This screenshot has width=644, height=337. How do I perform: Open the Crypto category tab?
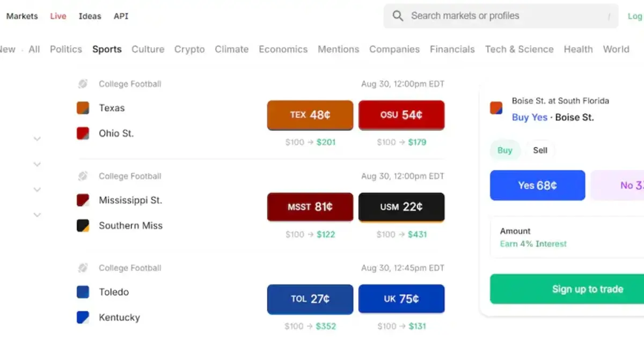tap(189, 49)
